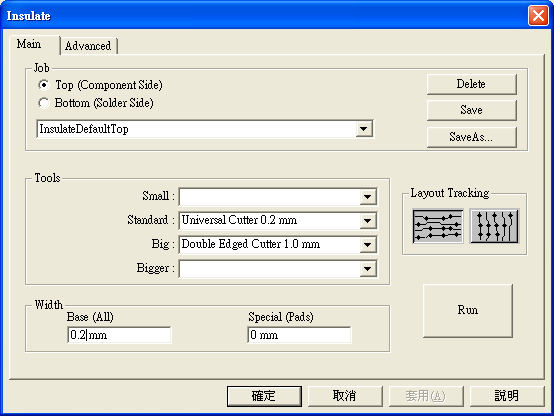Screen dimensions: 554x416
Task: Select Bottom (Solder Side) radio button
Action: click(44, 103)
